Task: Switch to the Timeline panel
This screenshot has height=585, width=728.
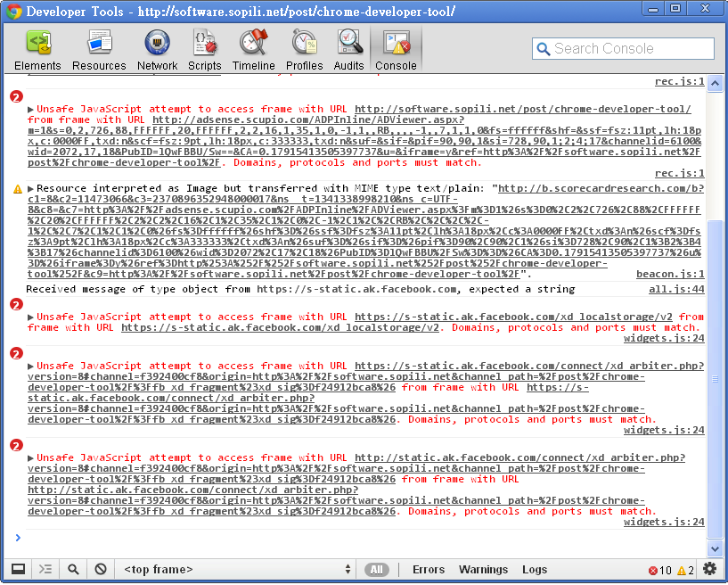Action: (253, 50)
